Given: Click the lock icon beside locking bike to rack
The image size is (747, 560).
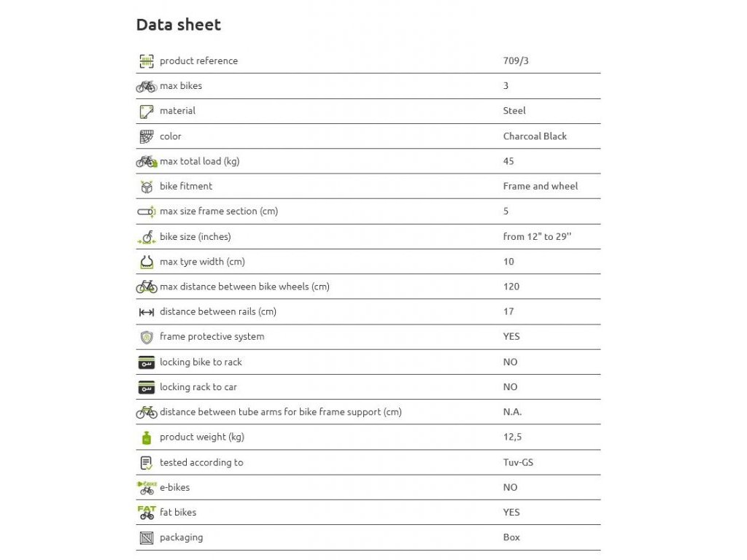Looking at the screenshot, I should [147, 362].
